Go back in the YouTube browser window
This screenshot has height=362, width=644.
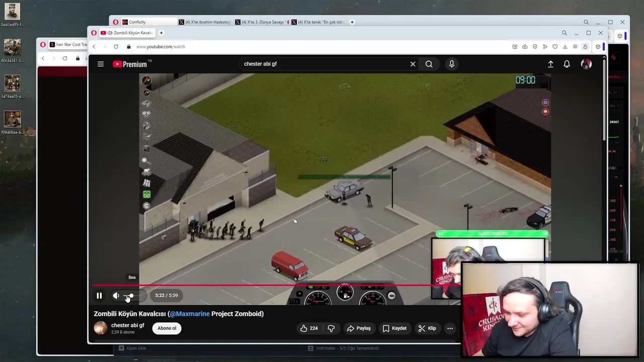(x=94, y=47)
